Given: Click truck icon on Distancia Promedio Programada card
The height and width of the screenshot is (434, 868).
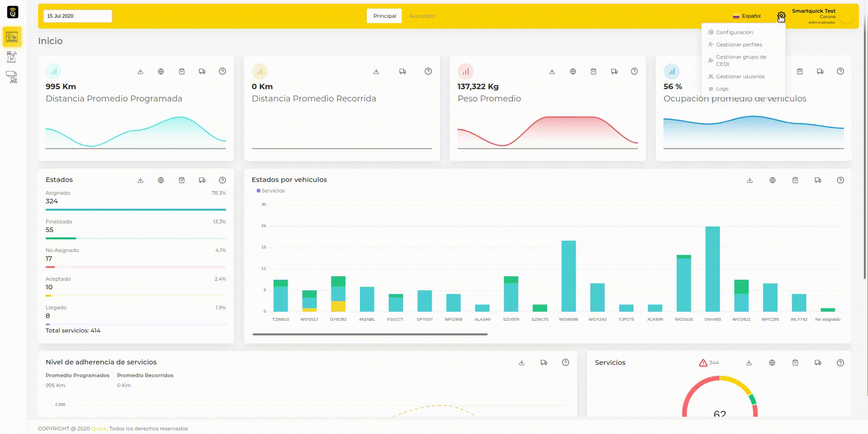Looking at the screenshot, I should [202, 71].
